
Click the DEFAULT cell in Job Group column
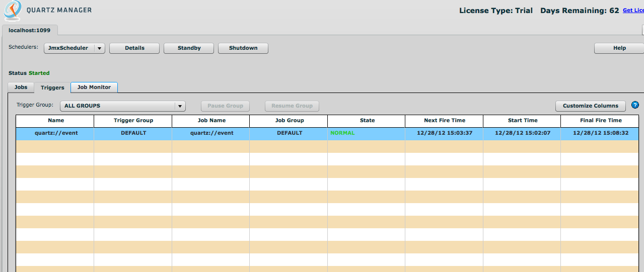tap(289, 133)
